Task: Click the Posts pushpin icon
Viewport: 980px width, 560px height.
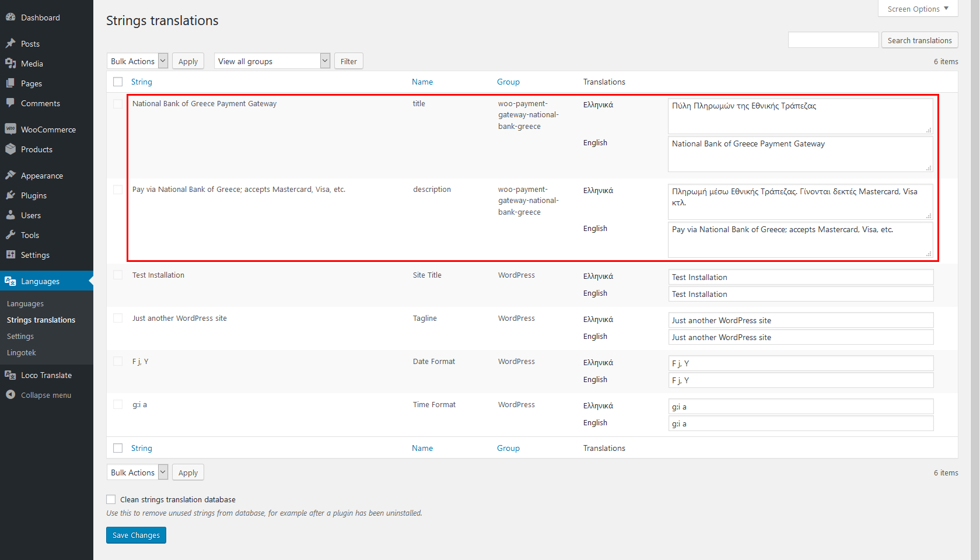Action: [x=10, y=44]
